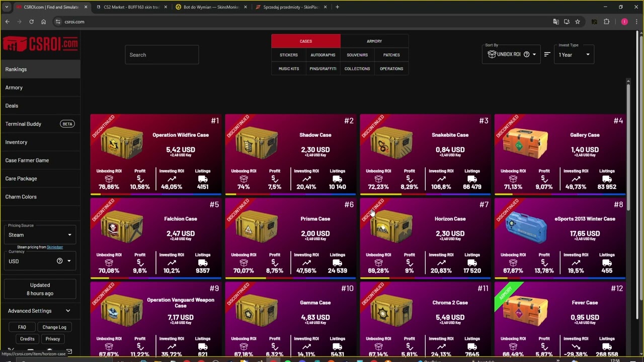Click the eSports 2013 Winter Case image
Screen dimensions: 644x362
(525, 227)
